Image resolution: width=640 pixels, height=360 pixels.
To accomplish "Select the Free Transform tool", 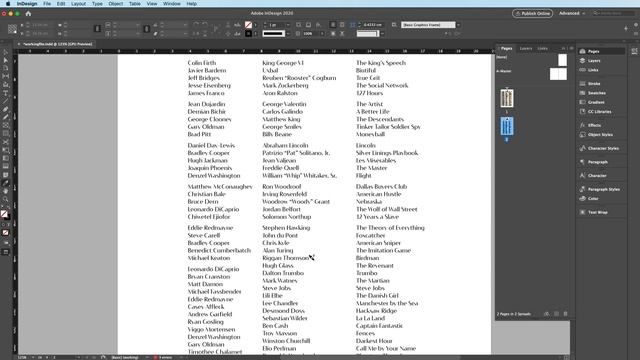I will coord(6,150).
